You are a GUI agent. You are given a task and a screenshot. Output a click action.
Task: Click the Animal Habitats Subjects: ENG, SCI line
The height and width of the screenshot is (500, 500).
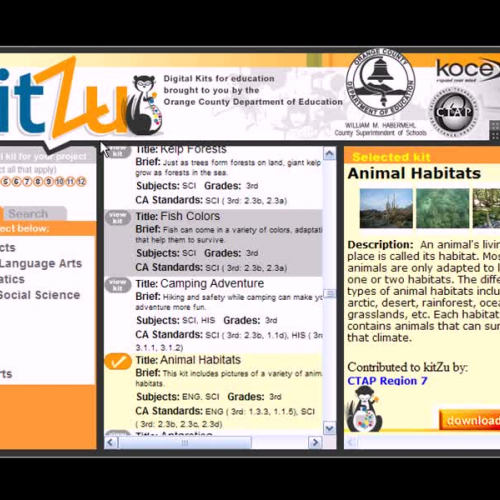(178, 397)
